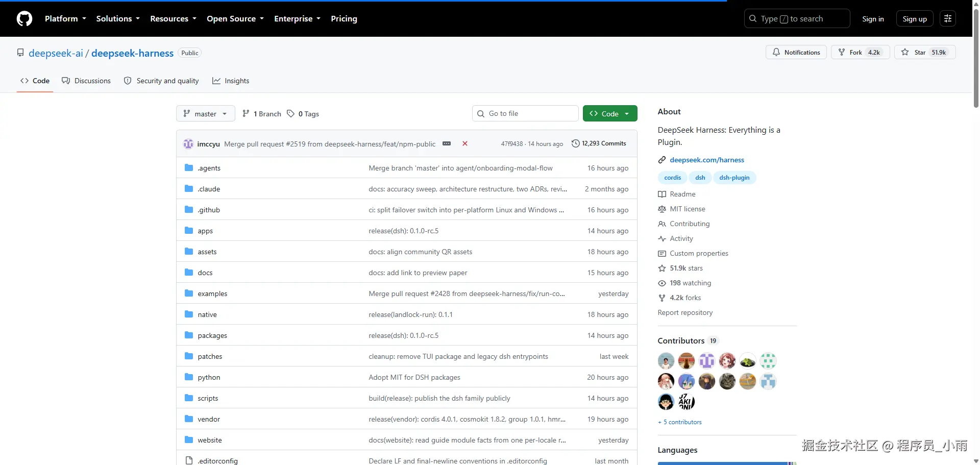View the 12,293 Commits history
Image resolution: width=980 pixels, height=465 pixels.
[x=599, y=144]
